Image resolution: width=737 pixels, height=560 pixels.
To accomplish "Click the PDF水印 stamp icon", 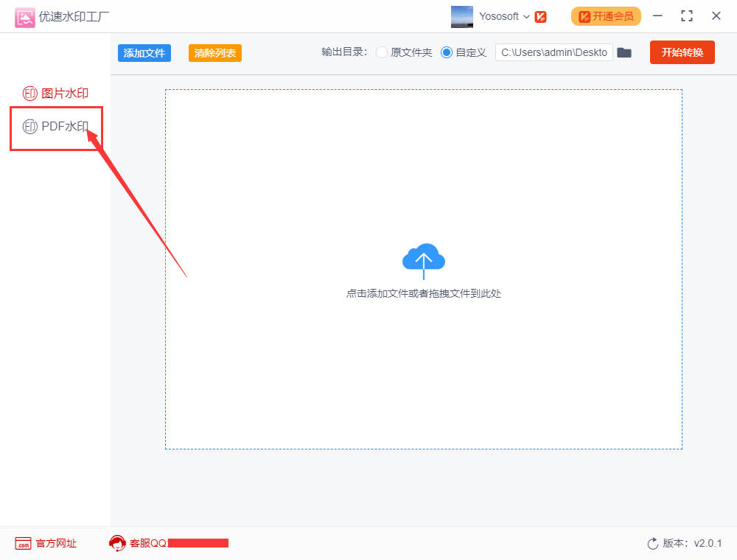I will point(30,127).
